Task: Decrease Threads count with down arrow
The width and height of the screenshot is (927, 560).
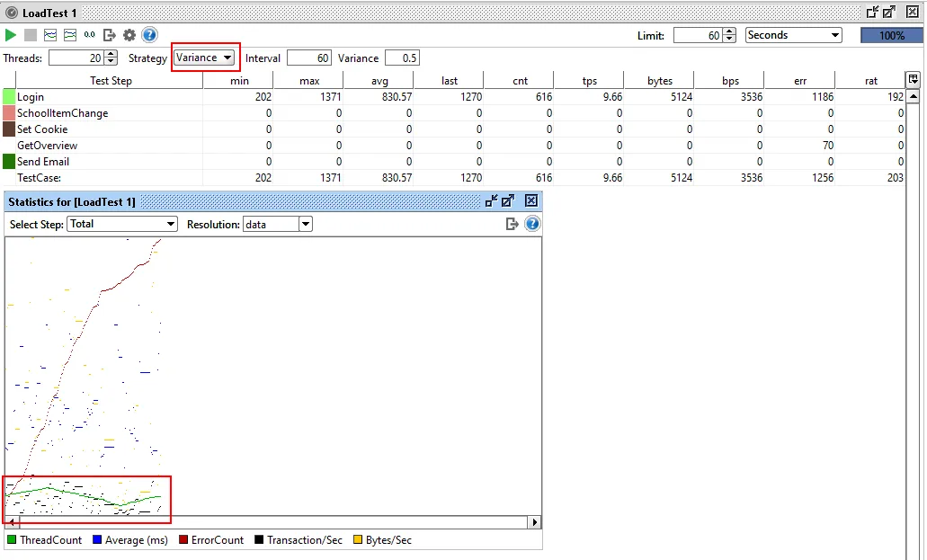Action: (111, 61)
